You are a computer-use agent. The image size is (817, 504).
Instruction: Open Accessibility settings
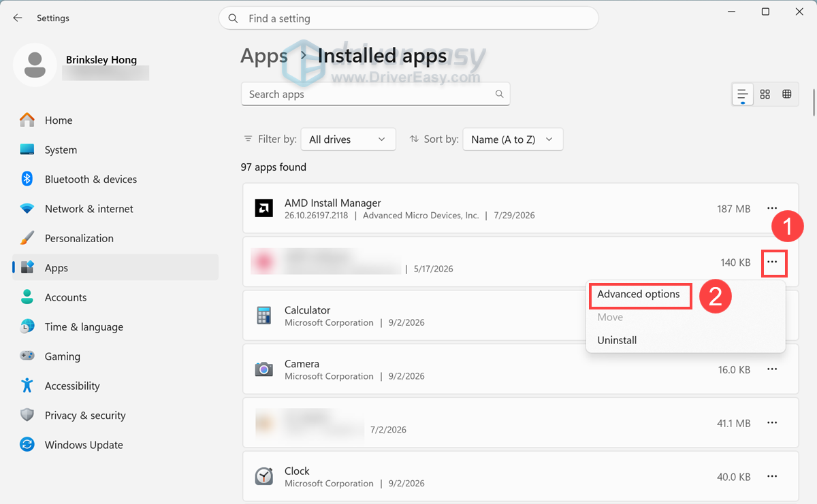tap(115, 386)
